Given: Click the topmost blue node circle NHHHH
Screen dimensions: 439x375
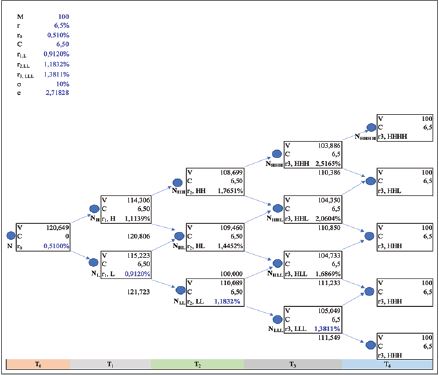Looking at the screenshot, I should (x=372, y=127).
